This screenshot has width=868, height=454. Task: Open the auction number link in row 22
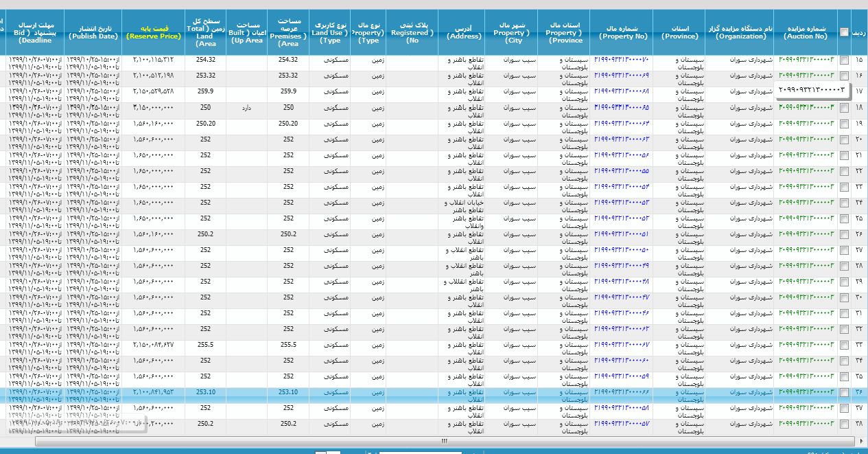point(806,170)
